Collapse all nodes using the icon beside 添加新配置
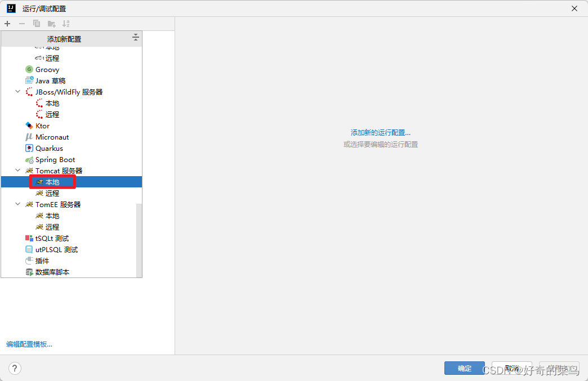This screenshot has height=381, width=588. pyautogui.click(x=135, y=37)
